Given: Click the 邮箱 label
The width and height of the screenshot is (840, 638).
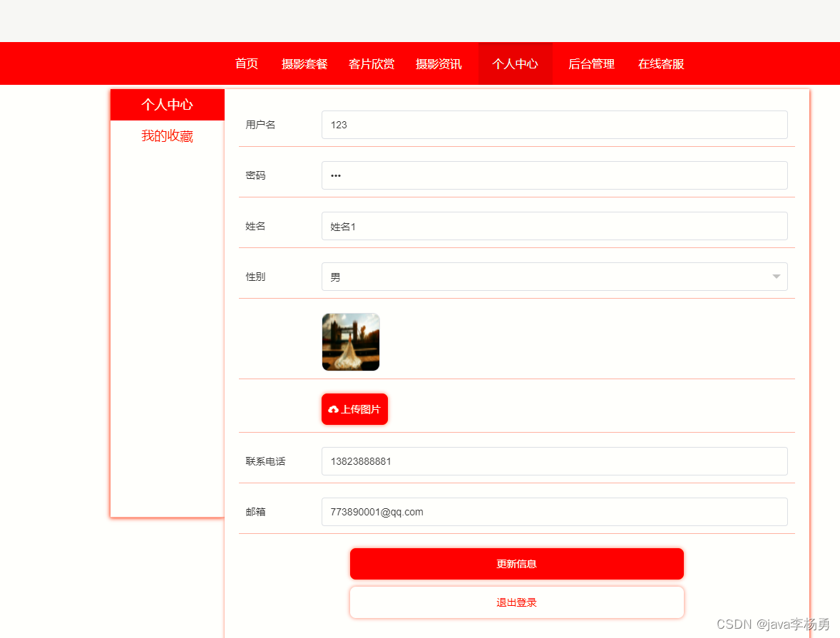Looking at the screenshot, I should pyautogui.click(x=255, y=512).
